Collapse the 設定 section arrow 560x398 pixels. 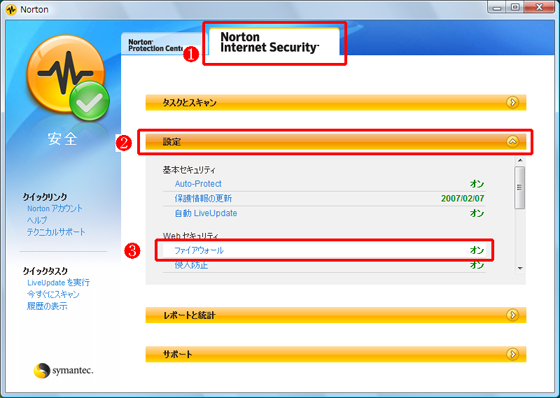point(512,142)
